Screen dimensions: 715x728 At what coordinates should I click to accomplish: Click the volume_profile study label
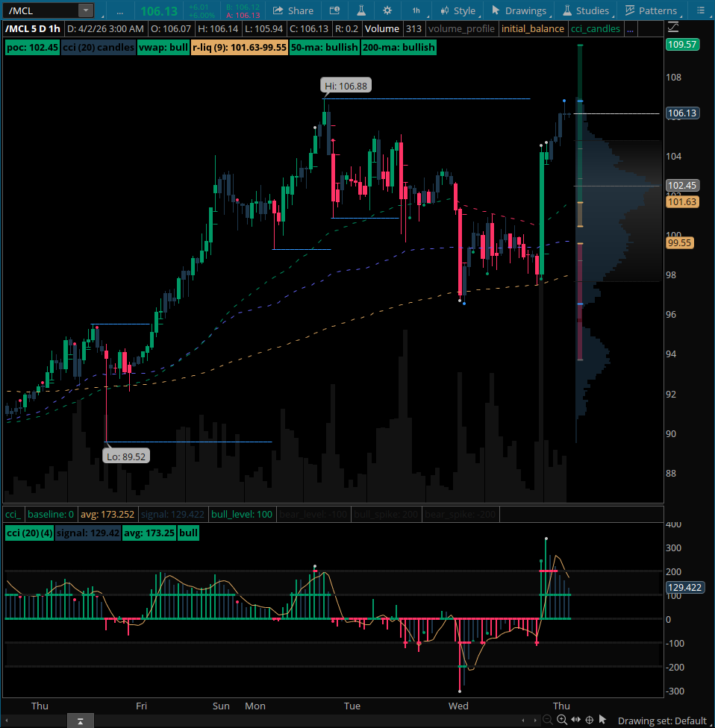point(461,29)
